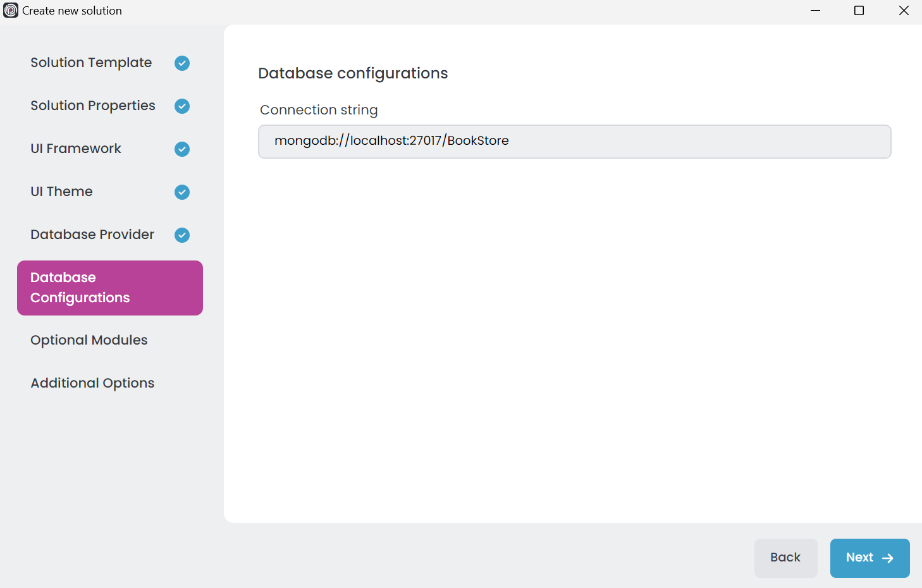Viewport: 922px width, 588px height.
Task: Switch to the UI Framework step
Action: click(x=76, y=149)
